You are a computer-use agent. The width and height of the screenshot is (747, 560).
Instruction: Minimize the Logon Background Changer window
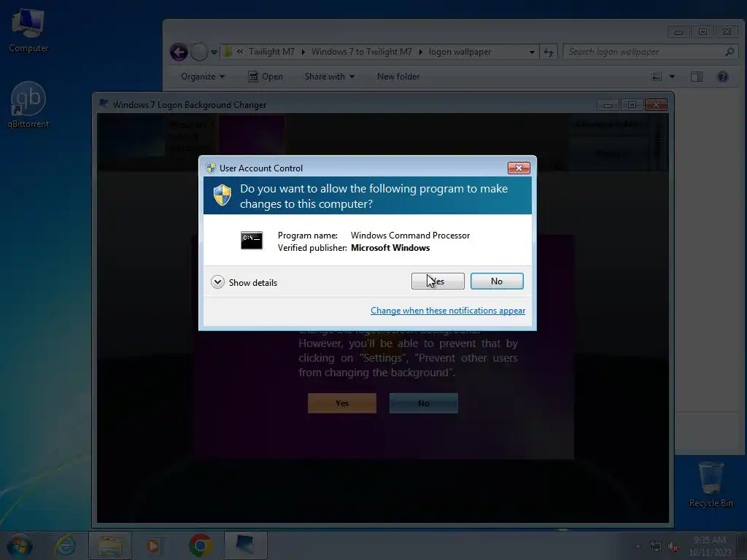click(x=608, y=105)
